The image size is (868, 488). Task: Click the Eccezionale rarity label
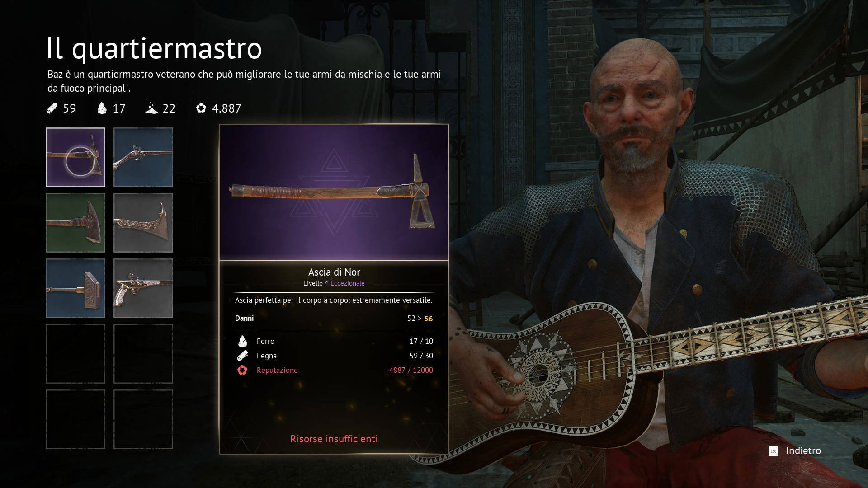coord(347,283)
